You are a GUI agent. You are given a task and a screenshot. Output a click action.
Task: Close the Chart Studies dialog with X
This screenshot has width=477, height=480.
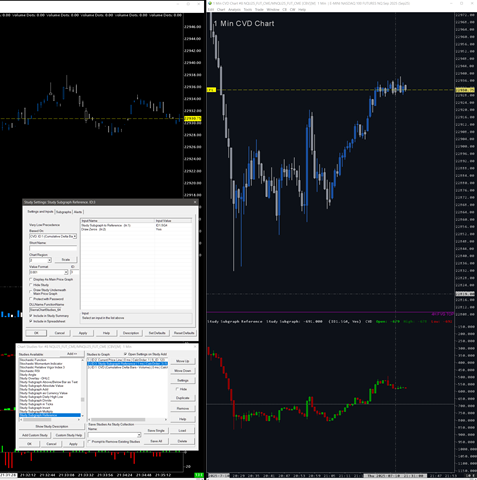point(195,347)
